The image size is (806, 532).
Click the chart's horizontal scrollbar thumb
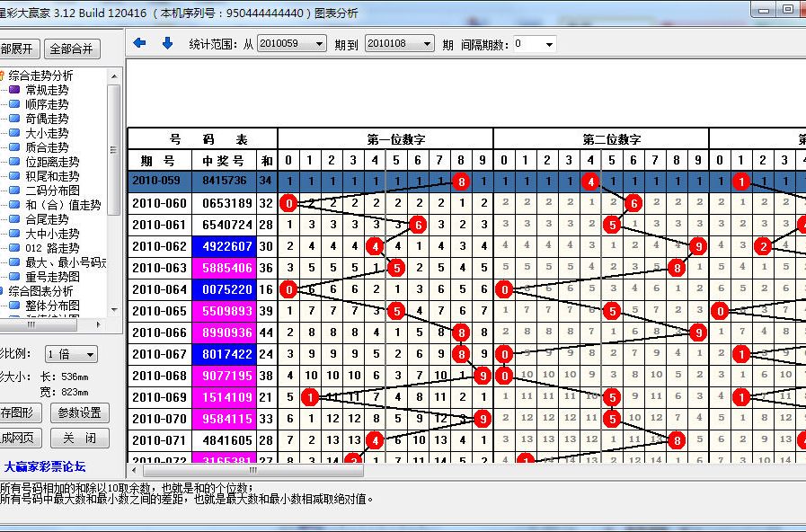pyautogui.click(x=252, y=470)
